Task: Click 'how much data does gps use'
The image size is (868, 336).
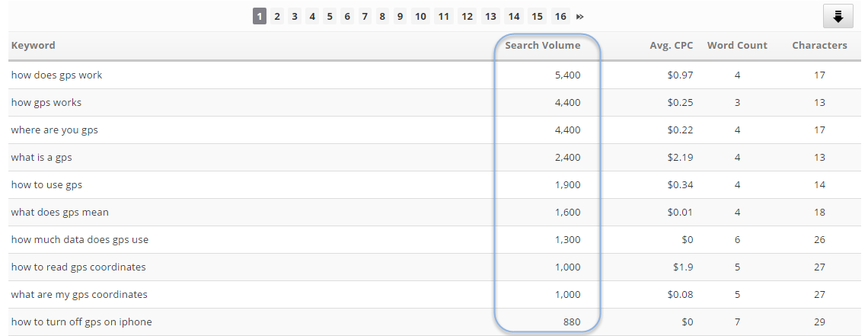Action: [x=79, y=239]
